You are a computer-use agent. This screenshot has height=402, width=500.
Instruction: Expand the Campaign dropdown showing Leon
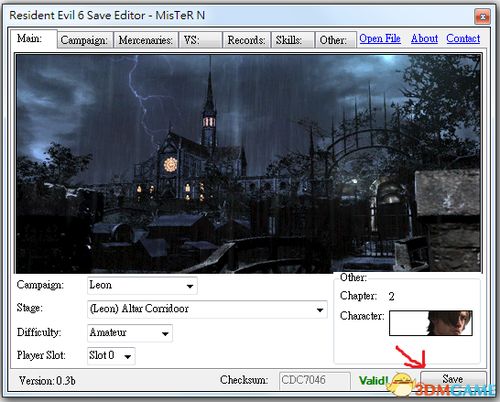pyautogui.click(x=142, y=286)
